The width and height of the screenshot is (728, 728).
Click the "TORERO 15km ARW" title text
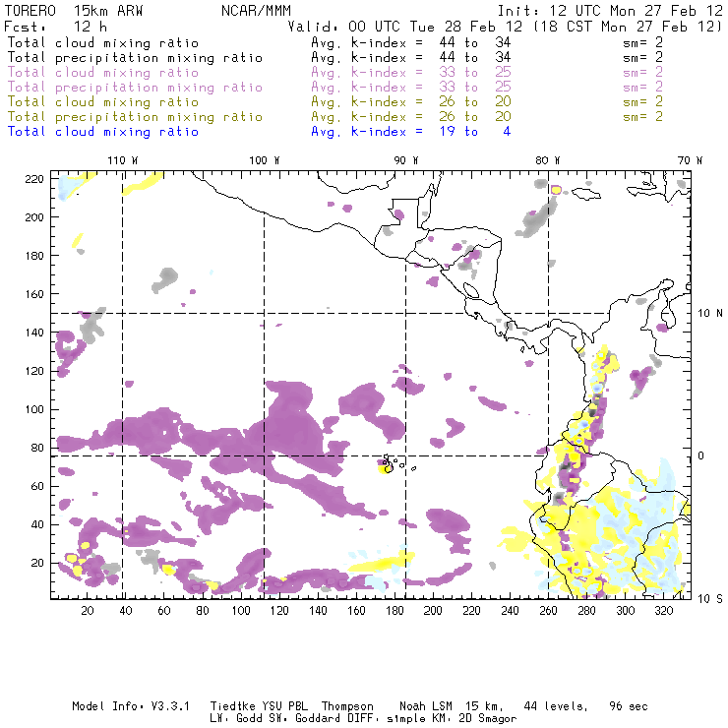74,11
